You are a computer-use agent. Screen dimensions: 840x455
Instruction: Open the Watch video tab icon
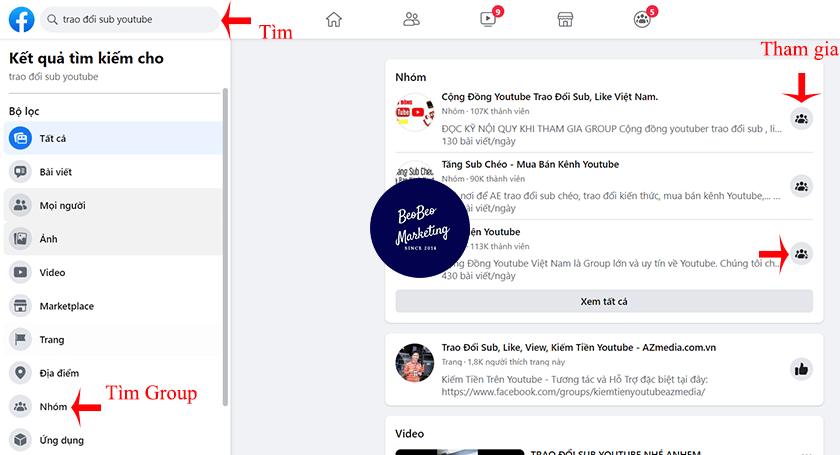[488, 20]
